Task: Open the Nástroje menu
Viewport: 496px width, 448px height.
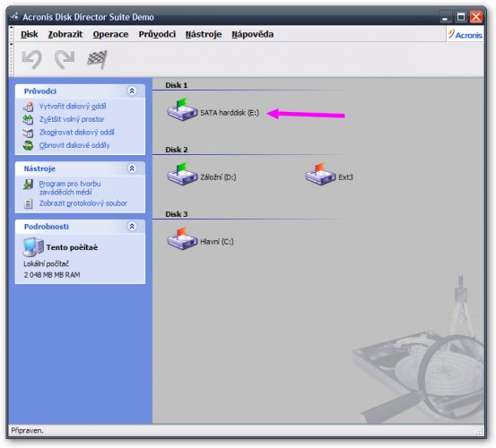Action: [x=204, y=34]
